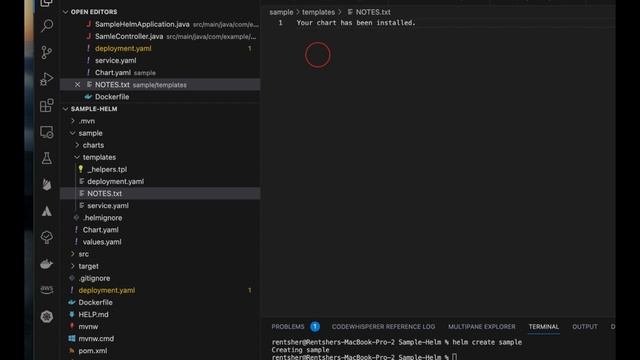The height and width of the screenshot is (360, 640).
Task: Open the leaf-shaped icon in activity bar
Action: point(47,184)
